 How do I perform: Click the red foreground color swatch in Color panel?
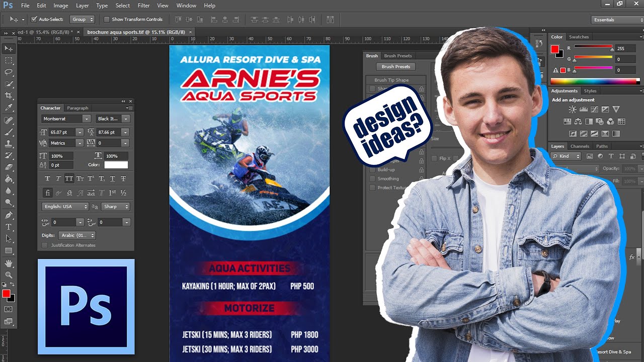(554, 49)
